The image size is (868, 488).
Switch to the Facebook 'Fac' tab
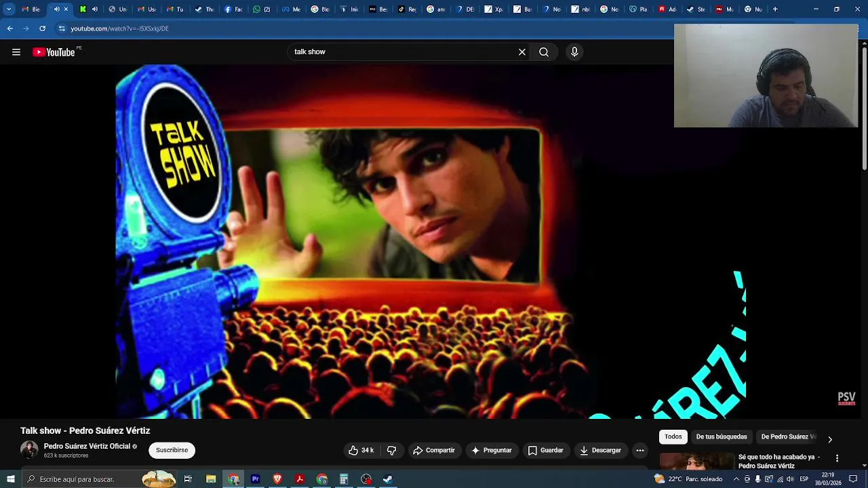pos(234,9)
